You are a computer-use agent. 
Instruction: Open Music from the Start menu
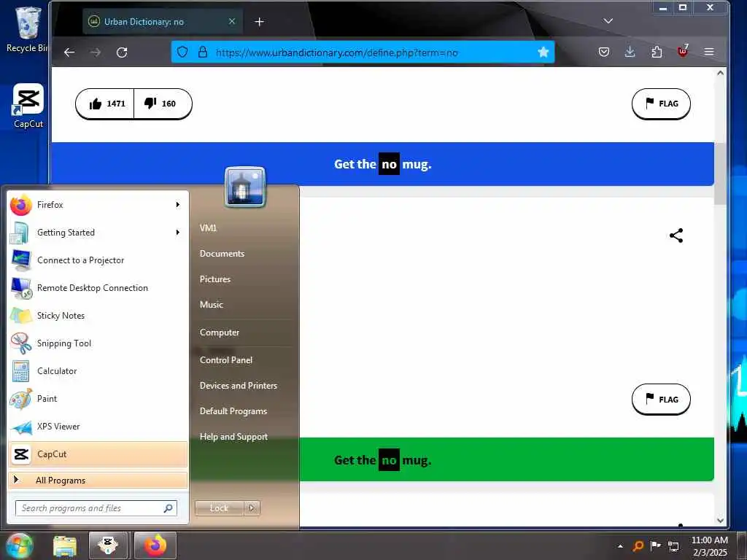[x=212, y=305]
